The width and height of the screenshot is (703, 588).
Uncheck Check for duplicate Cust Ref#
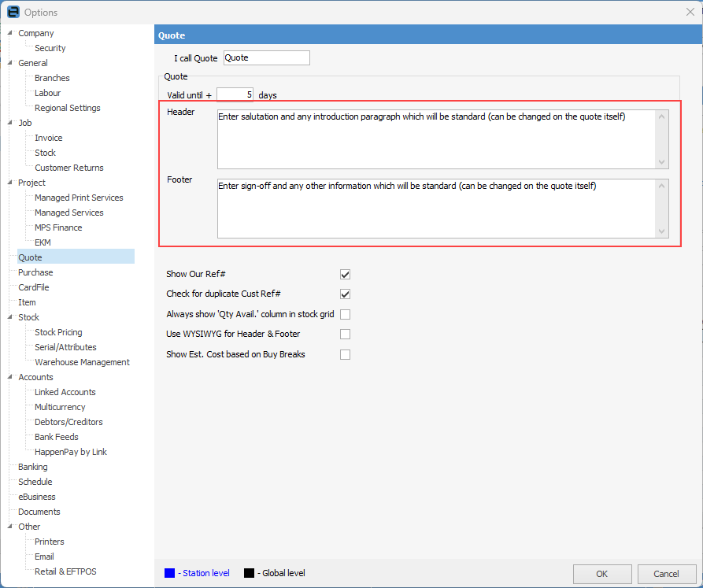click(x=345, y=294)
